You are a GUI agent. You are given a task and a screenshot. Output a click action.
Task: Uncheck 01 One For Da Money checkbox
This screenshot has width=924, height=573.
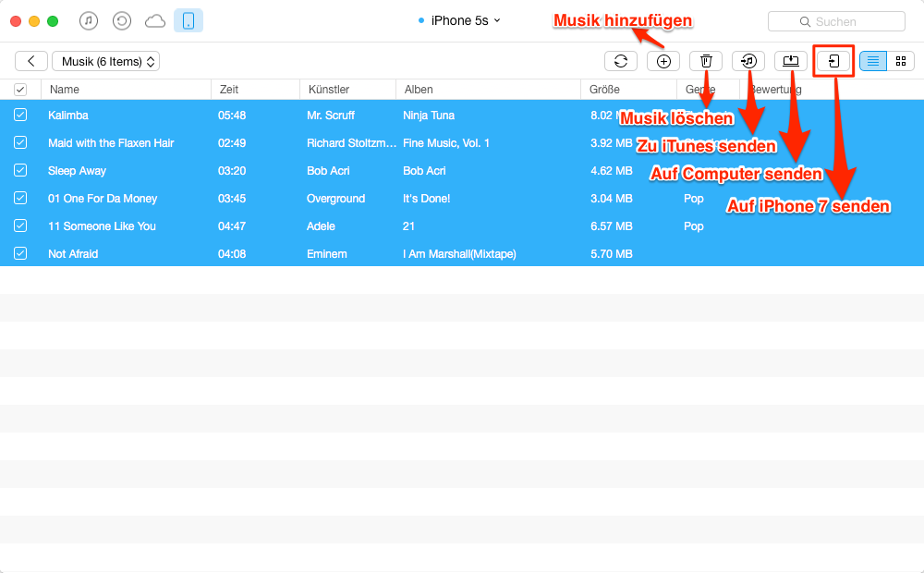click(20, 198)
